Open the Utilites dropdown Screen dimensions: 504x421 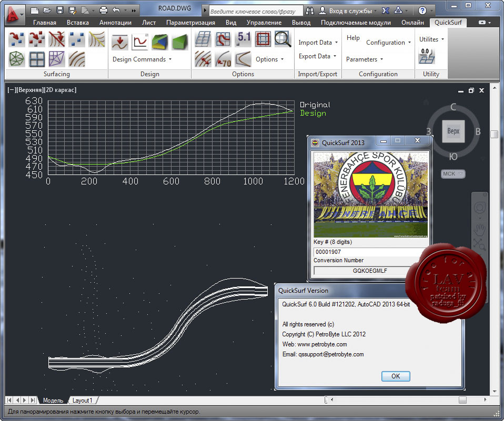pyautogui.click(x=431, y=39)
